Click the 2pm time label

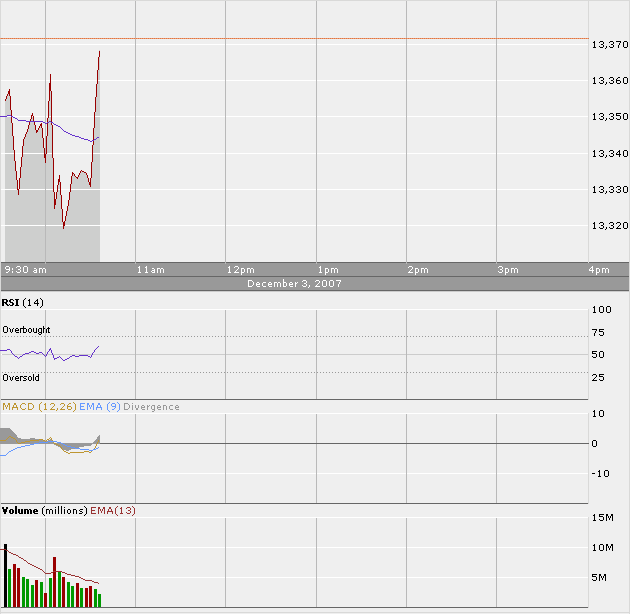point(418,270)
